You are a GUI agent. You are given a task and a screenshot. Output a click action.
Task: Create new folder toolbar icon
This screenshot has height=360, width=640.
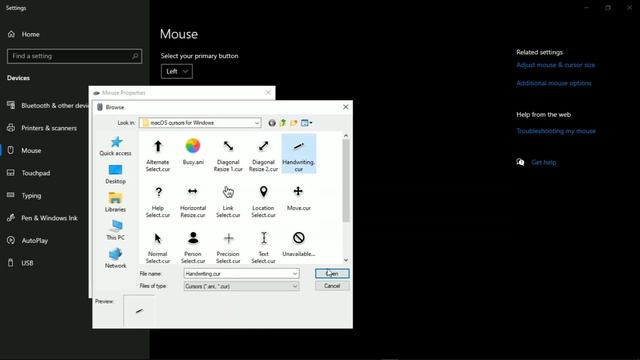[x=293, y=123]
